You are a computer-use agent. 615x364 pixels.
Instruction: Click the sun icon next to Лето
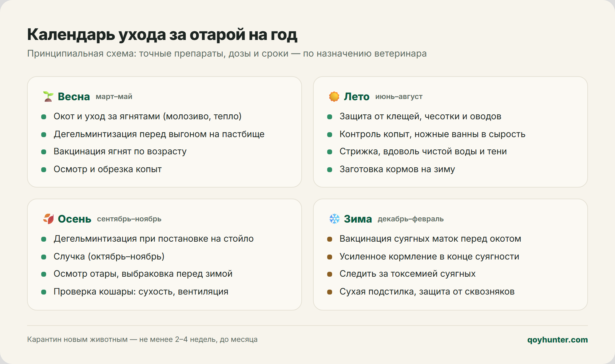coord(334,97)
